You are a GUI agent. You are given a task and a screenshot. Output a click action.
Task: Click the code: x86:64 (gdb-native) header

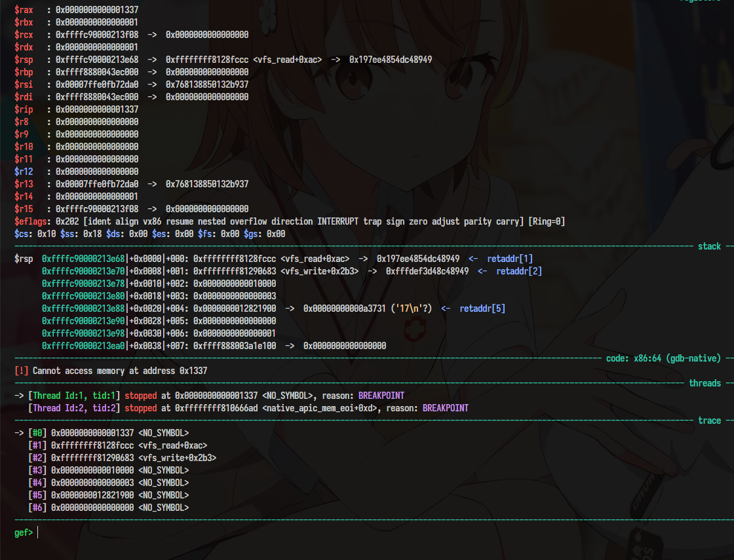click(663, 358)
